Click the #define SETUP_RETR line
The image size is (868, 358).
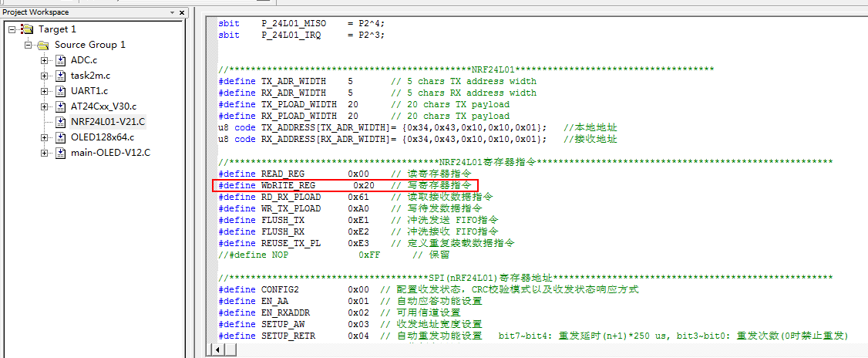tap(533, 336)
